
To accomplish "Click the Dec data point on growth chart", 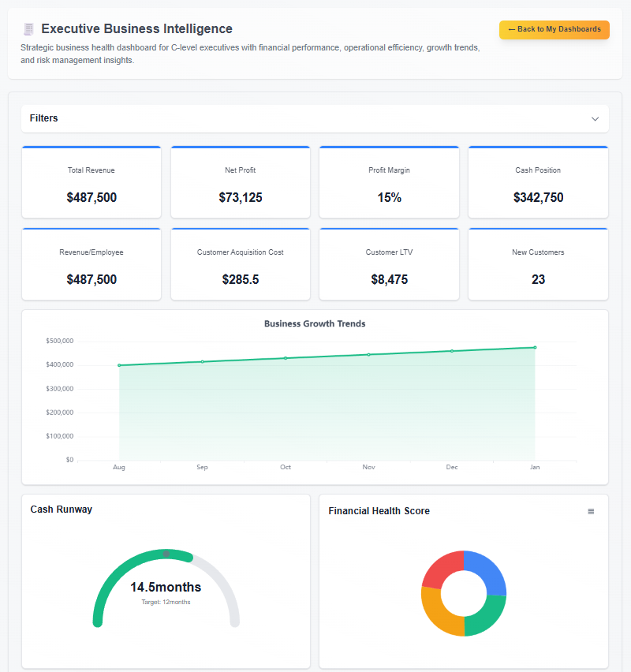I will [452, 351].
